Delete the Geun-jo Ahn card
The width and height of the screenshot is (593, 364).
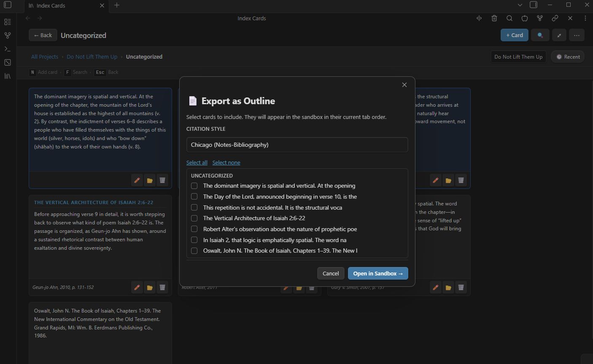tap(162, 288)
